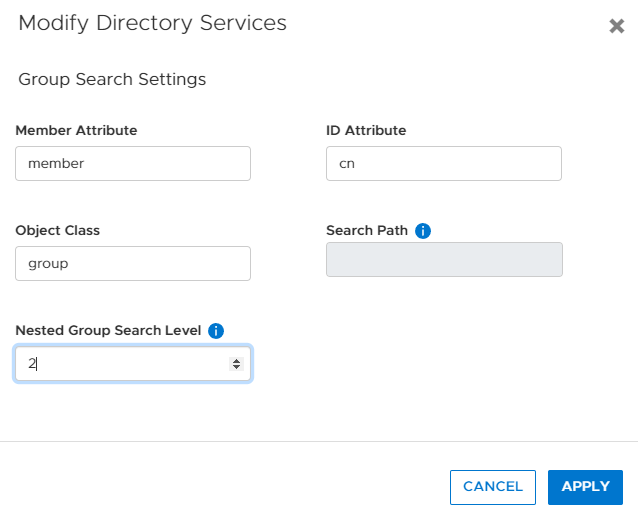This screenshot has height=514, width=638.
Task: Click the greyed-out Search Path field
Action: tap(444, 260)
